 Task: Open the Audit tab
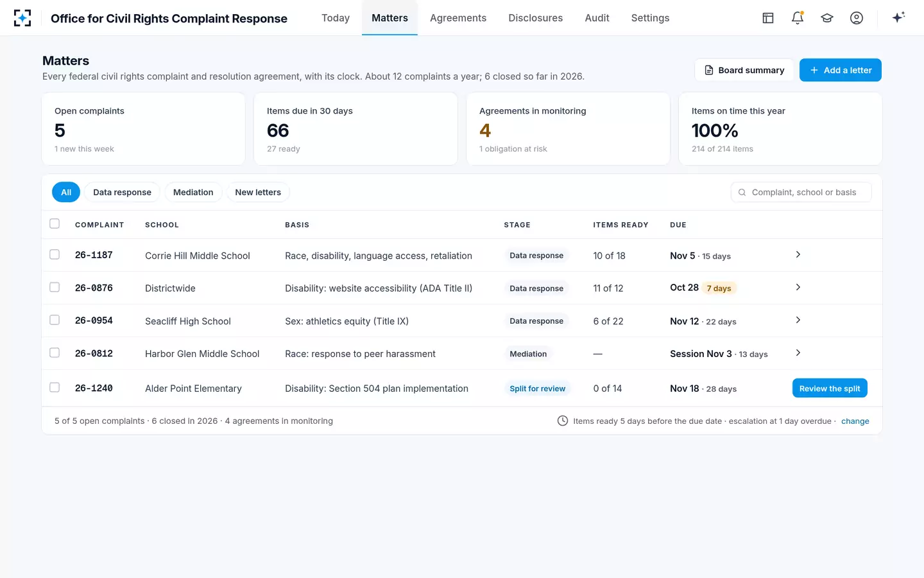[x=597, y=18]
